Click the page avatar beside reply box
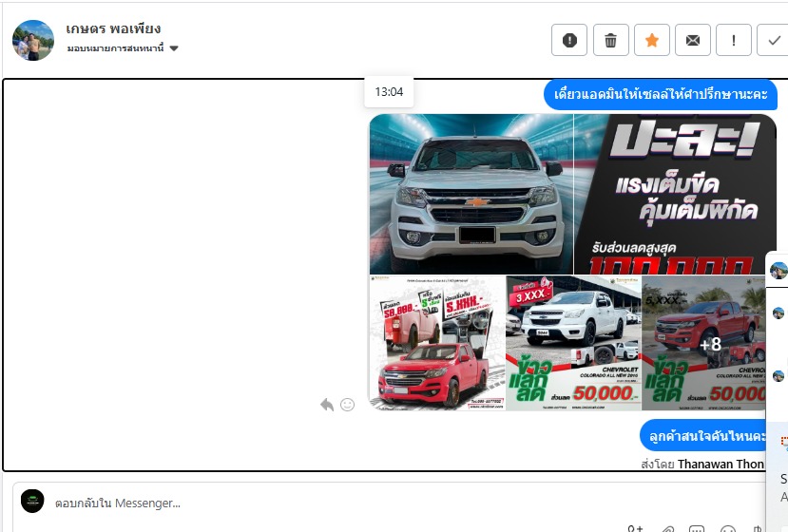This screenshot has height=532, width=788. pyautogui.click(x=32, y=501)
